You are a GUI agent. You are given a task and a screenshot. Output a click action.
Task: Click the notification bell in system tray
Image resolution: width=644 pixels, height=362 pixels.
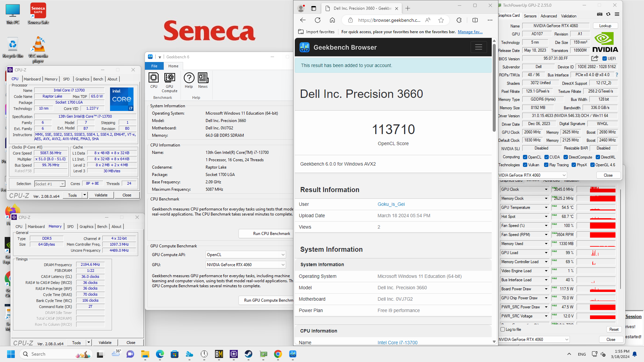click(635, 354)
